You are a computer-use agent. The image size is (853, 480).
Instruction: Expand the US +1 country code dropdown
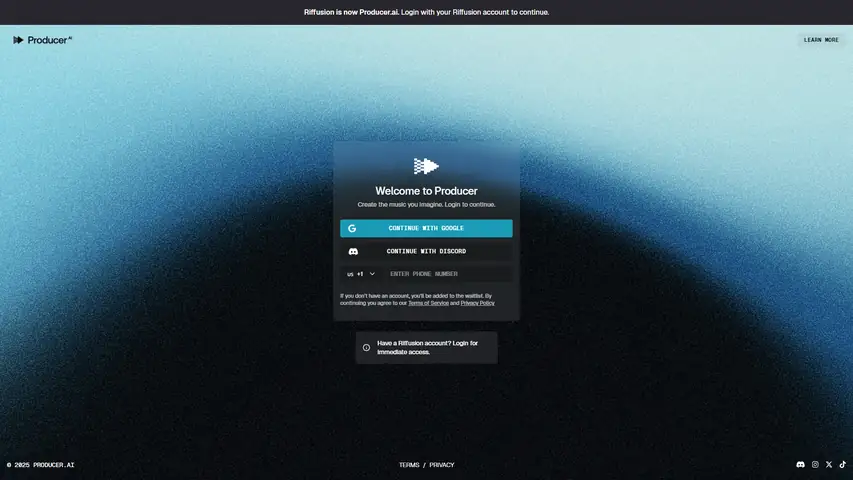361,274
